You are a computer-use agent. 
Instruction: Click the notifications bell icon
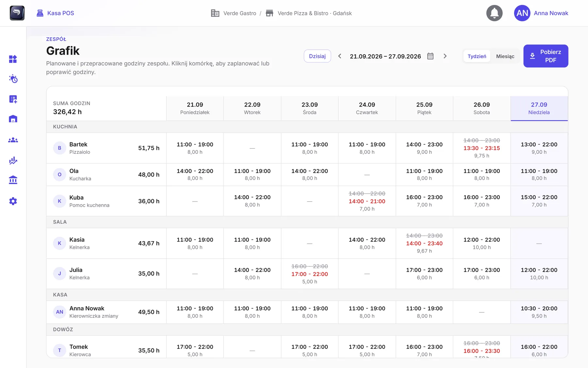pos(494,13)
